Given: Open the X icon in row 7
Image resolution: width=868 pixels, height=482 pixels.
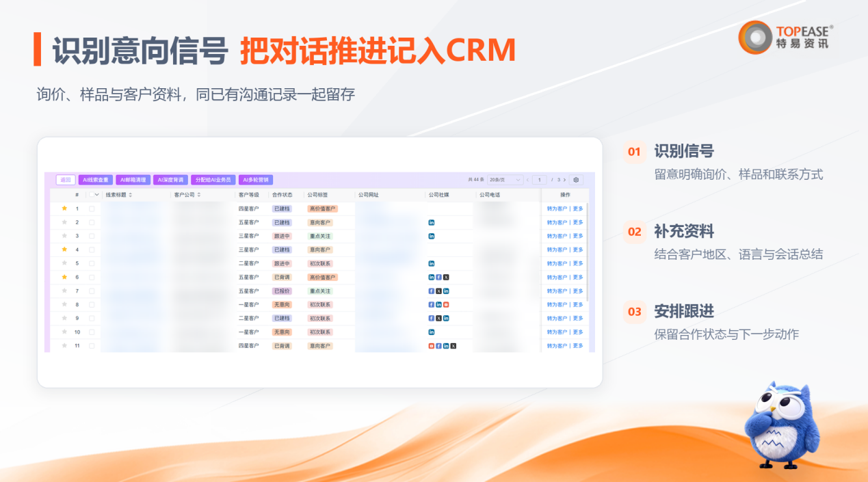Looking at the screenshot, I should coord(438,291).
